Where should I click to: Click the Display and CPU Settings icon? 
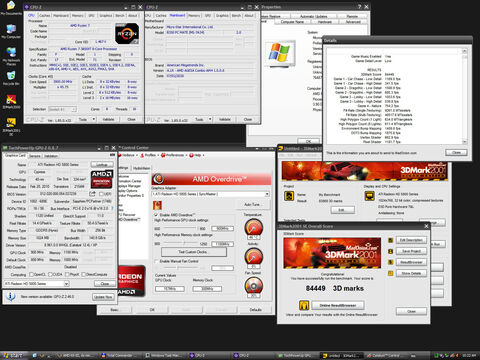(x=369, y=196)
